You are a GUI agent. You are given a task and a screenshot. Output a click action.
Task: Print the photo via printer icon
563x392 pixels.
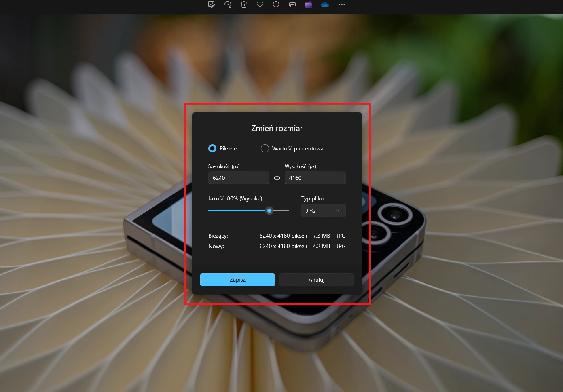tap(292, 4)
